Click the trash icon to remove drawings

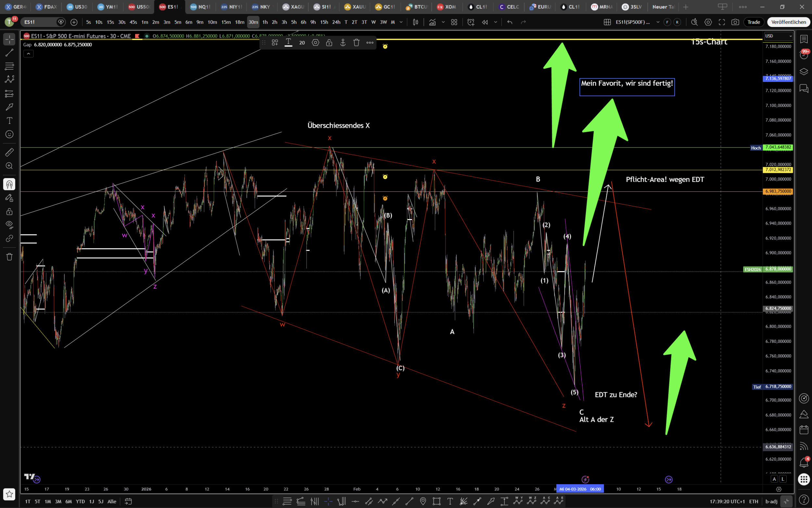(9, 257)
